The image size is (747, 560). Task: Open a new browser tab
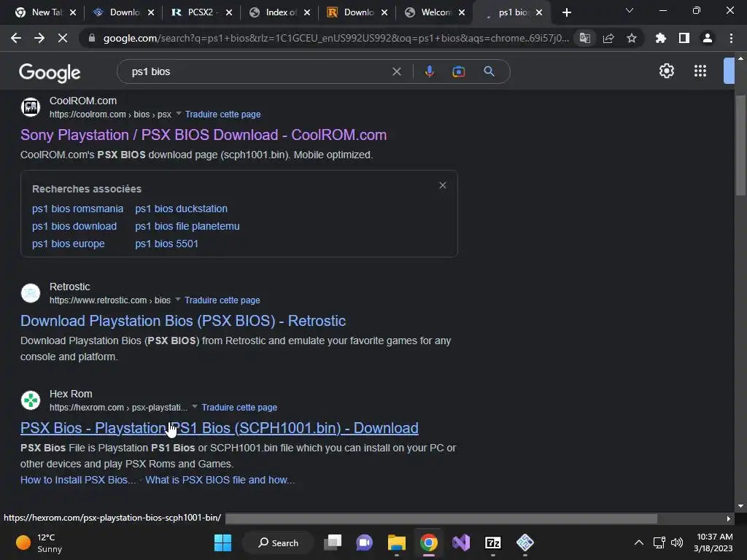[x=566, y=12]
